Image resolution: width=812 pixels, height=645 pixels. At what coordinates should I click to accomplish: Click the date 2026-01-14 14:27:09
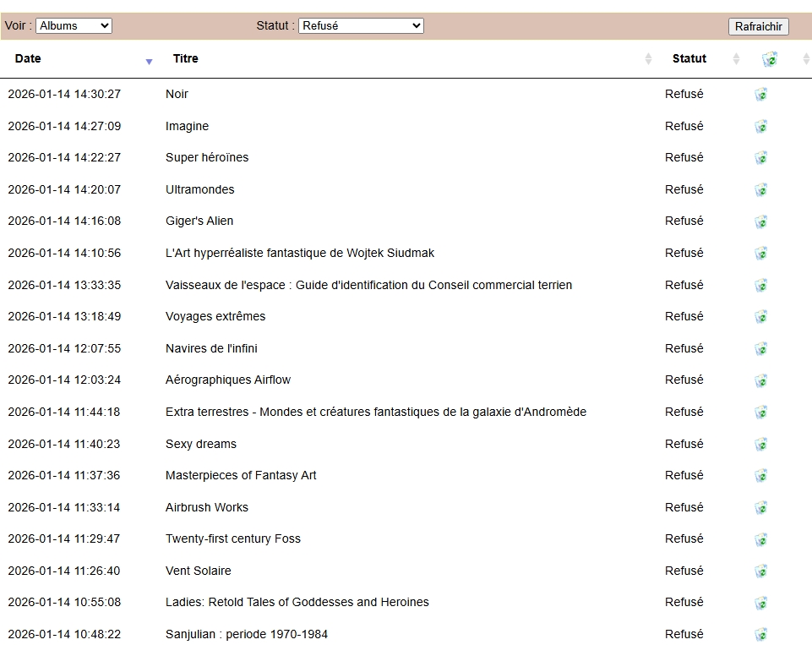(64, 127)
